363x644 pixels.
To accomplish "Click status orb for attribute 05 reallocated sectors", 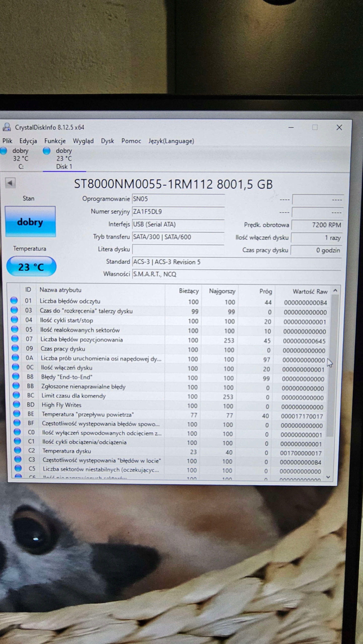I will [x=15, y=329].
